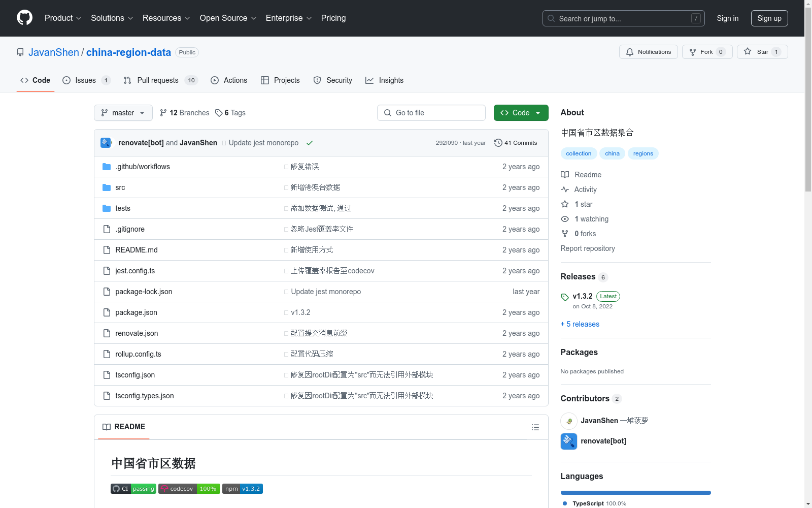This screenshot has height=508, width=812.
Task: Expand the Open Source menu
Action: (228, 18)
